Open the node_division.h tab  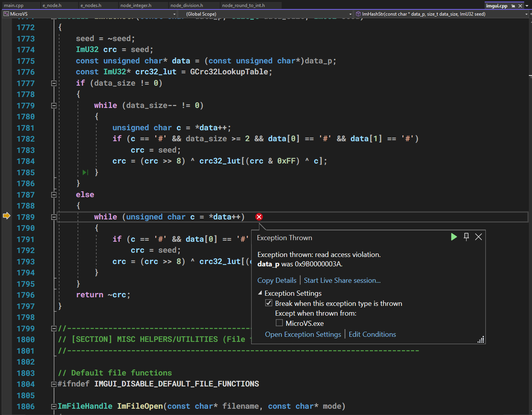point(188,5)
